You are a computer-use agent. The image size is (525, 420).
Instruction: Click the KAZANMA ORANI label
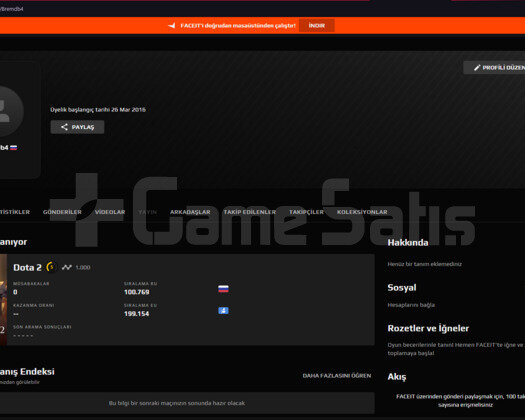pos(33,305)
